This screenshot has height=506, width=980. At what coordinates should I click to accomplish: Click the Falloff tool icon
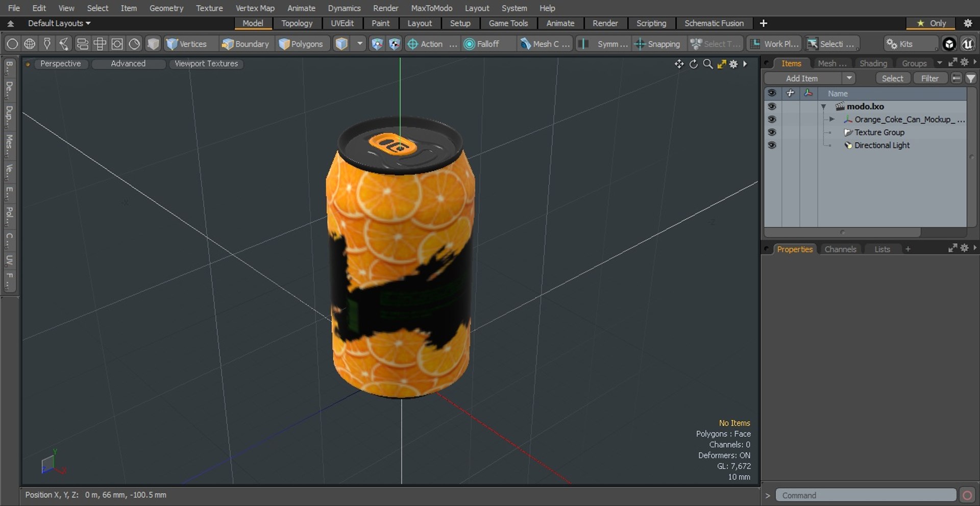pyautogui.click(x=469, y=44)
